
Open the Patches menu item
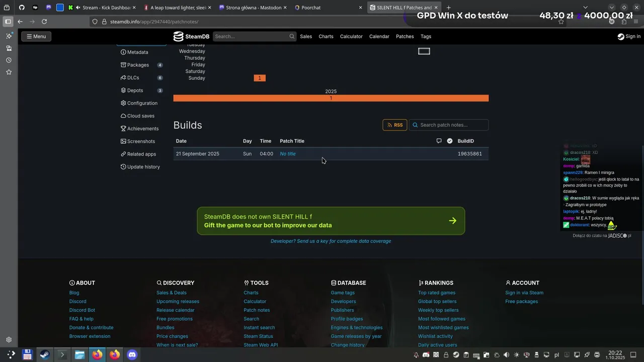click(405, 36)
